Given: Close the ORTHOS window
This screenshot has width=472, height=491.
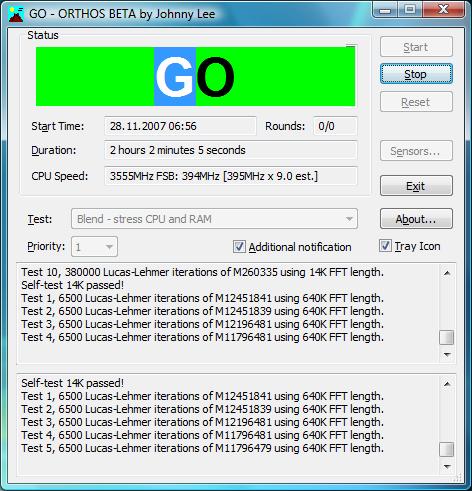Looking at the screenshot, I should click(443, 9).
